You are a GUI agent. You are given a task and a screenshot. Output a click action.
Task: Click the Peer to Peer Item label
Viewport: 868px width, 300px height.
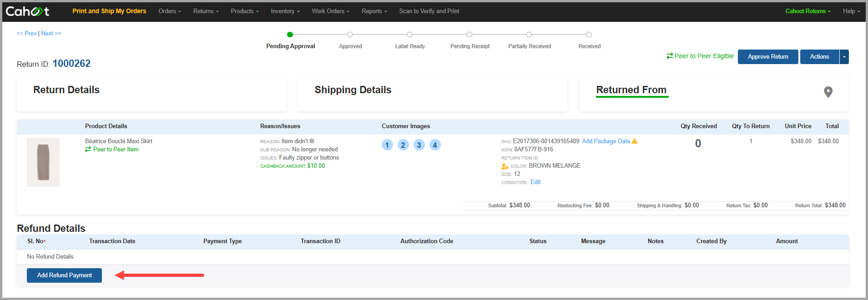click(x=116, y=149)
